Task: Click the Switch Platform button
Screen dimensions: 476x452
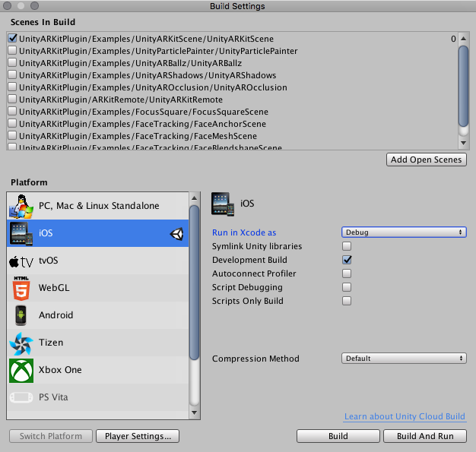Action: (51, 436)
